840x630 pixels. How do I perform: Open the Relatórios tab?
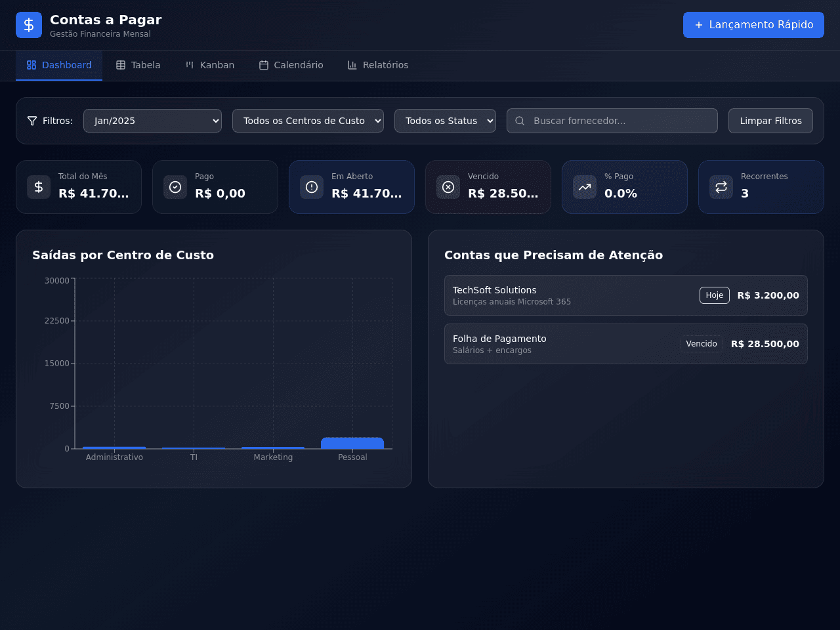click(377, 65)
